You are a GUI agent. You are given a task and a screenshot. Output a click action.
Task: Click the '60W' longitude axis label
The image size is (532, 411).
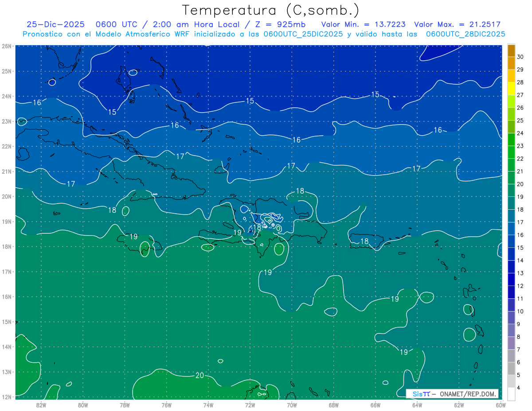tap(501, 405)
